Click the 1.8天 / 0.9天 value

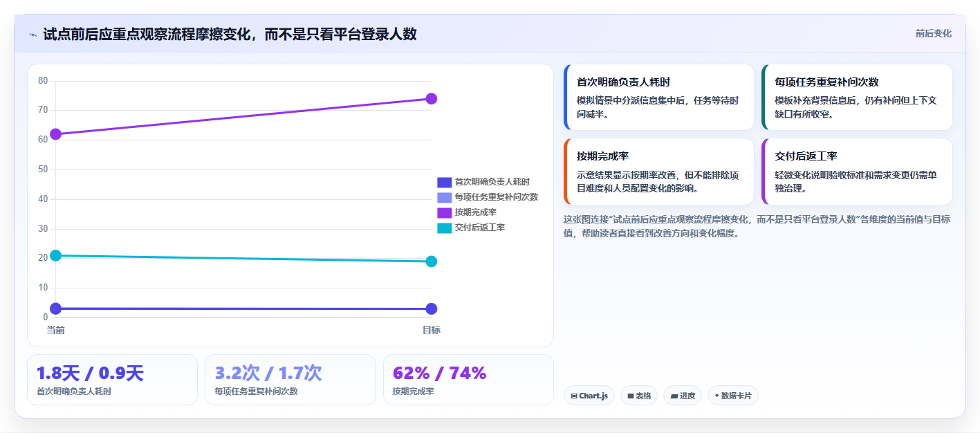(x=90, y=374)
